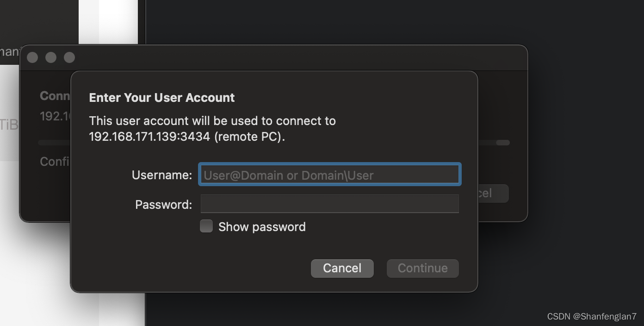Cancel the user account dialog
Viewport: 644px width, 326px height.
tap(342, 268)
